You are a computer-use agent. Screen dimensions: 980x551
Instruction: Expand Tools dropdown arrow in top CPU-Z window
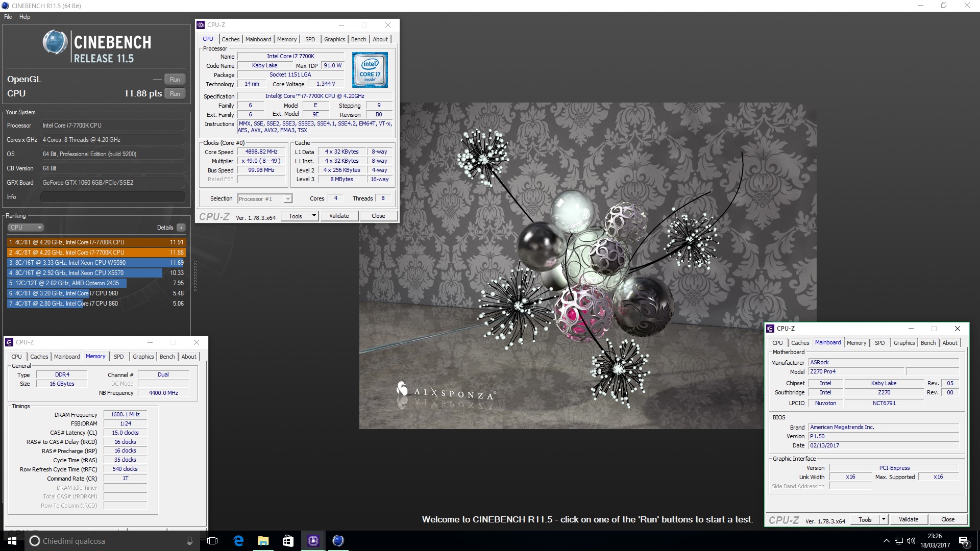pos(314,216)
